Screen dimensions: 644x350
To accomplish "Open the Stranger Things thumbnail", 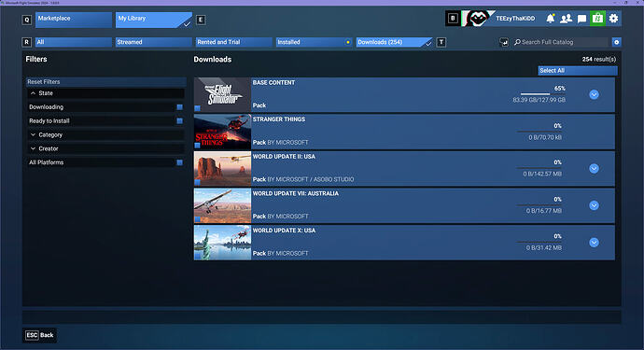I will click(222, 132).
